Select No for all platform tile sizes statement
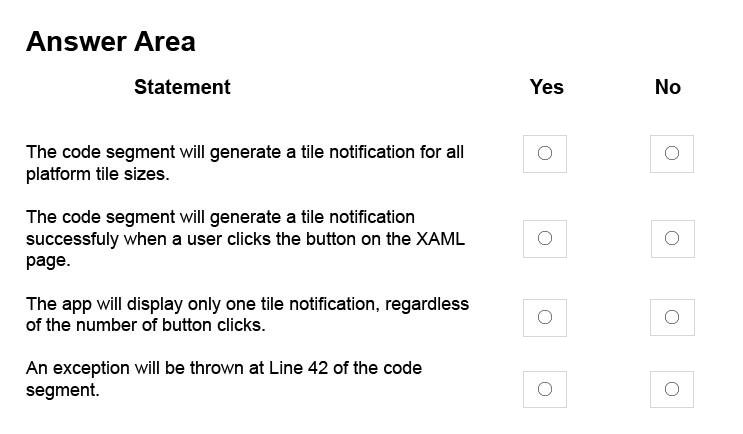The image size is (743, 434). pos(671,154)
